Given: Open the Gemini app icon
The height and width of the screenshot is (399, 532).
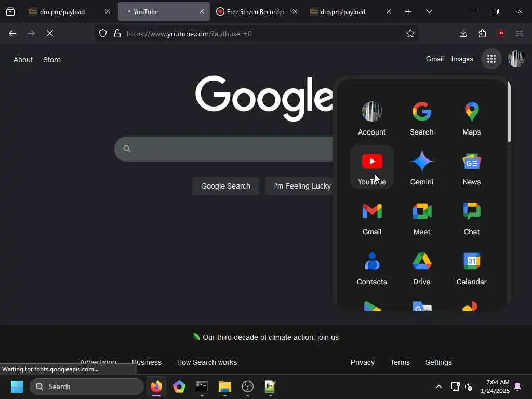Looking at the screenshot, I should coord(422,167).
